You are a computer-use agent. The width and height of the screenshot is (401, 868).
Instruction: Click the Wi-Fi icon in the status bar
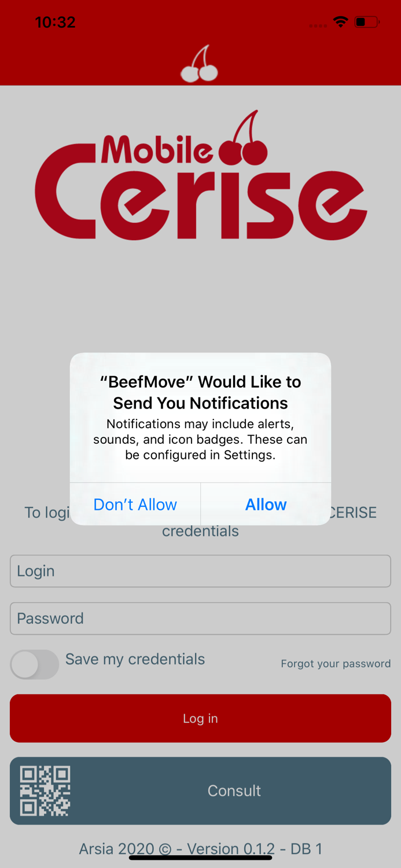340,21
